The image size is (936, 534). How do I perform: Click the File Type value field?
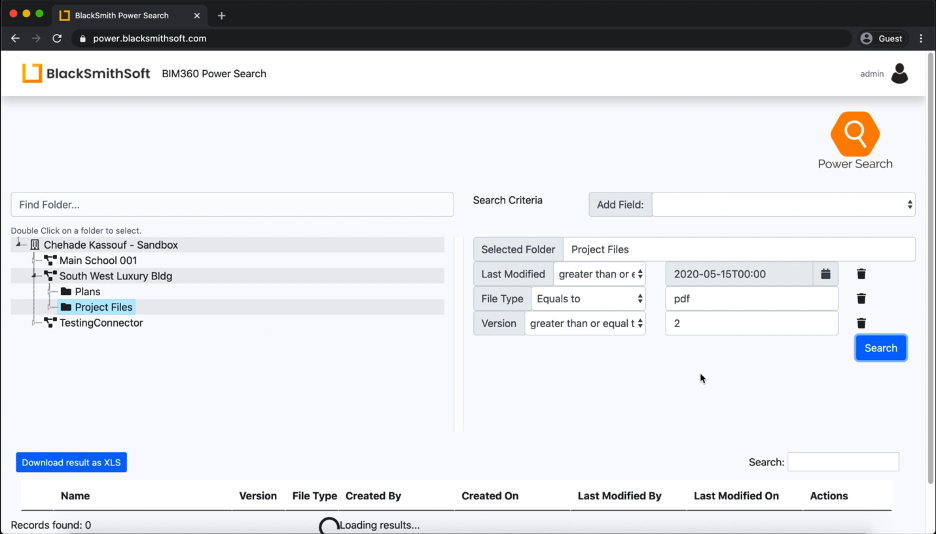(x=752, y=298)
